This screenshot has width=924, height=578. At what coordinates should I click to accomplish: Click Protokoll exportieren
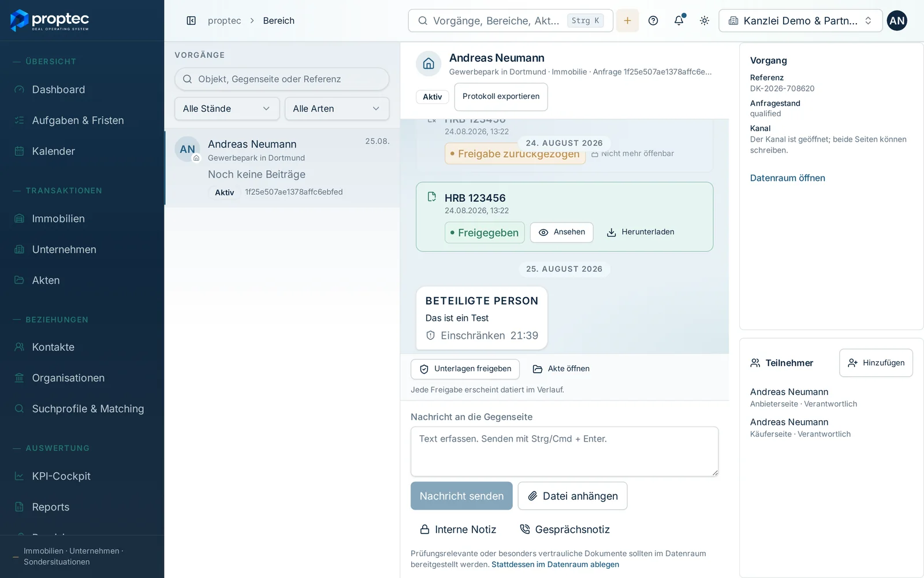click(501, 97)
